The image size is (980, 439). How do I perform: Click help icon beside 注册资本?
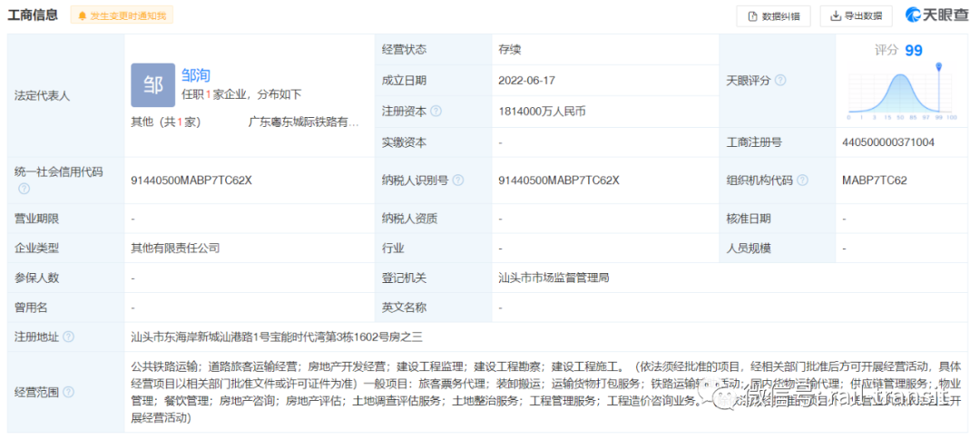[436, 112]
